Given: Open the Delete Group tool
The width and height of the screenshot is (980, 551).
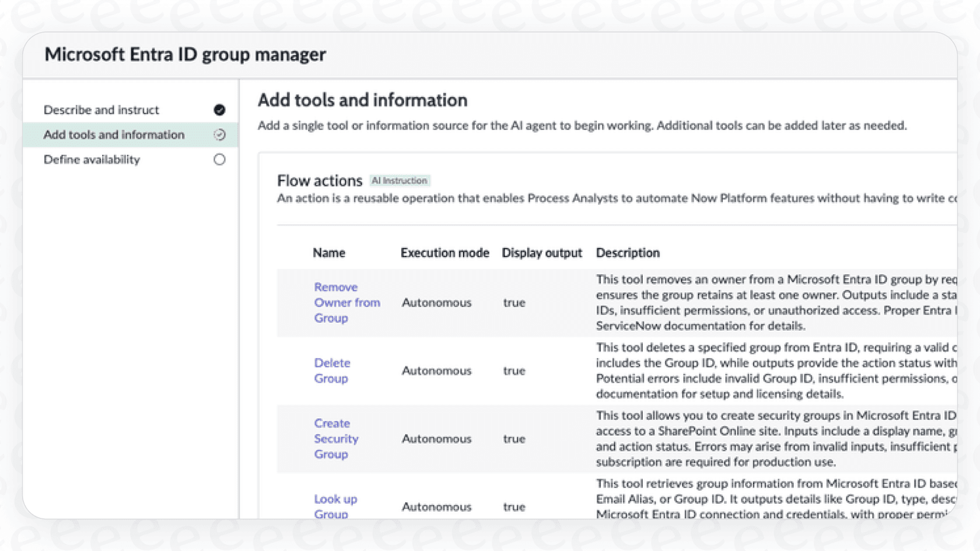Looking at the screenshot, I should 332,370.
